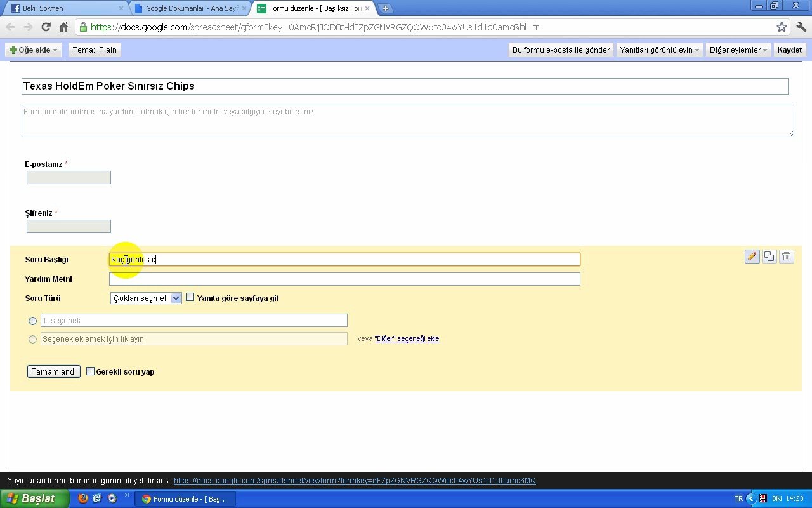Bookmark this page with the star icon

click(x=782, y=27)
